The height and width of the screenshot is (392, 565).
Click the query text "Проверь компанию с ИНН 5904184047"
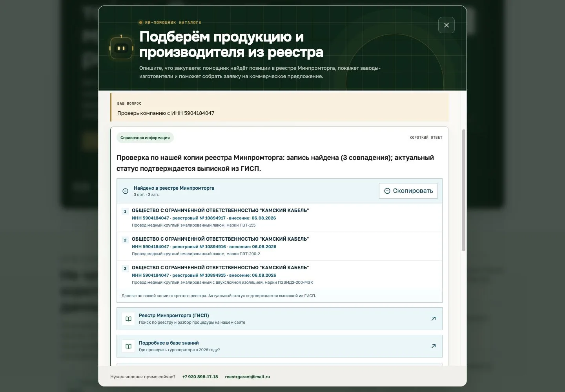pos(166,113)
